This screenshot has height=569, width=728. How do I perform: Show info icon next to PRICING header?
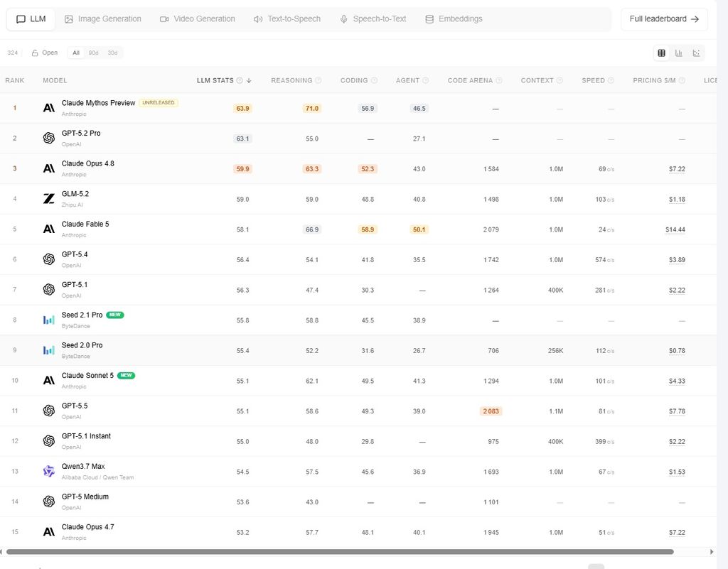pyautogui.click(x=682, y=81)
